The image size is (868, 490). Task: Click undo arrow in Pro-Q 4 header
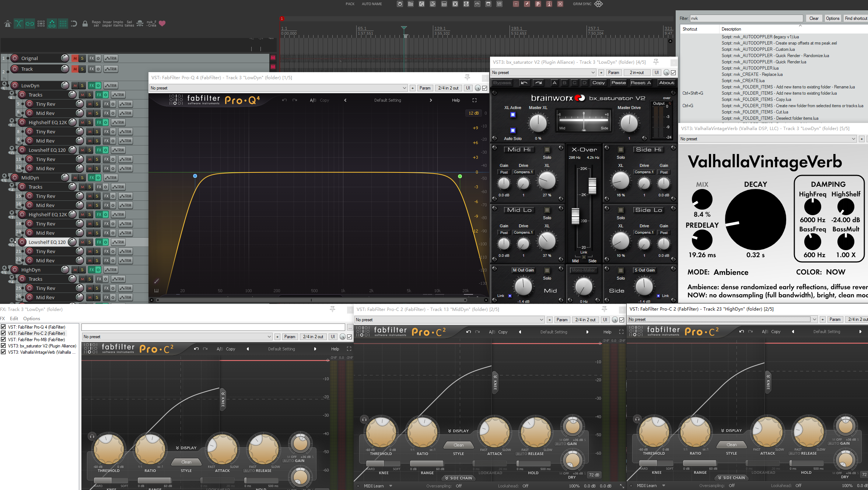[x=284, y=100]
